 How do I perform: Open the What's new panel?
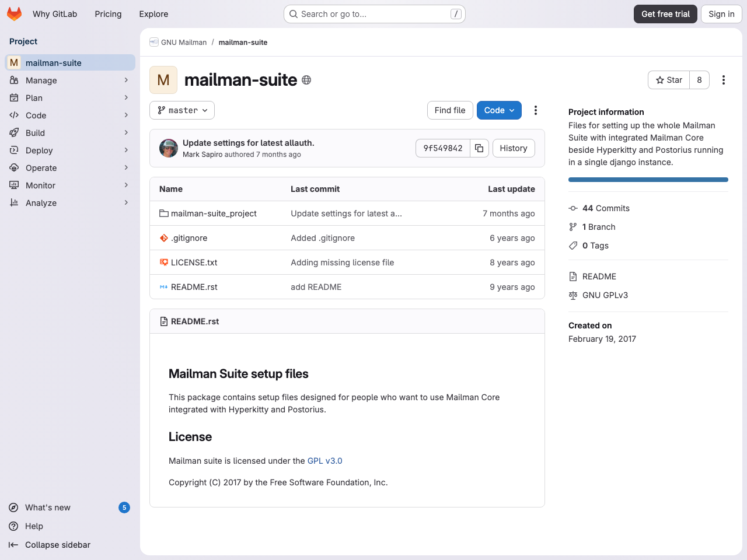point(47,508)
